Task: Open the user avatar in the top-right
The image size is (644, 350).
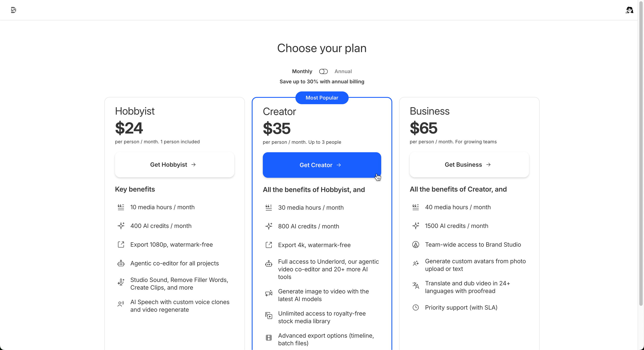Action: pyautogui.click(x=630, y=10)
